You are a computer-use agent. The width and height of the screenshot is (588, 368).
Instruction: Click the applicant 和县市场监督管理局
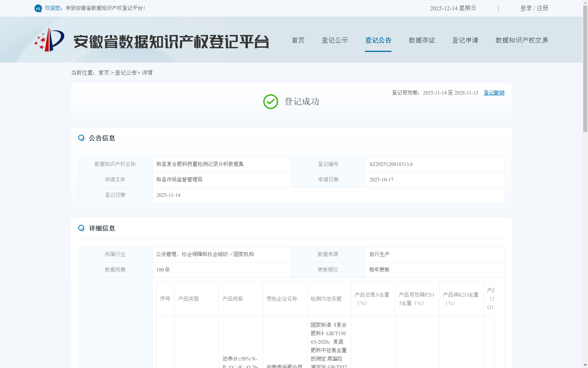pyautogui.click(x=179, y=180)
